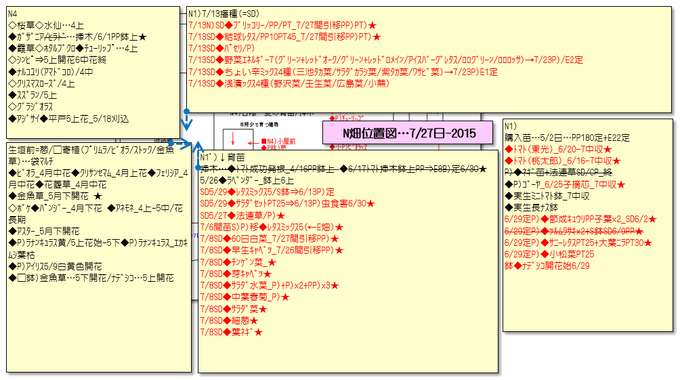Click the line starting '7/13SD◆結球ﾚﾀｽ'
Screen dimensions: 680x380
pyautogui.click(x=284, y=37)
